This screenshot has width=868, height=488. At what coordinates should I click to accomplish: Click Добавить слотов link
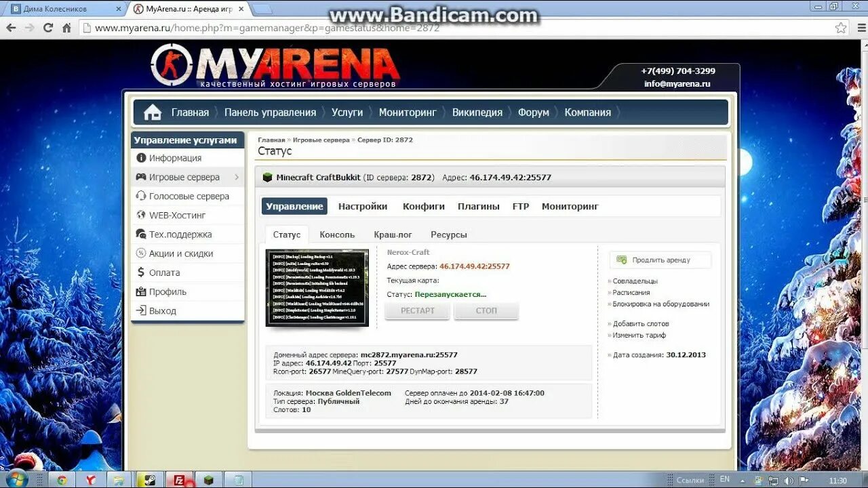click(641, 323)
